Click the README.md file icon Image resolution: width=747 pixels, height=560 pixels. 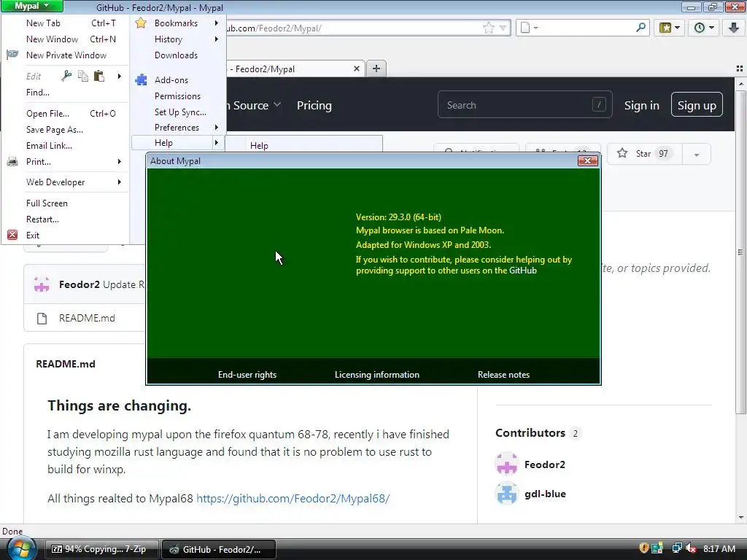coord(42,318)
